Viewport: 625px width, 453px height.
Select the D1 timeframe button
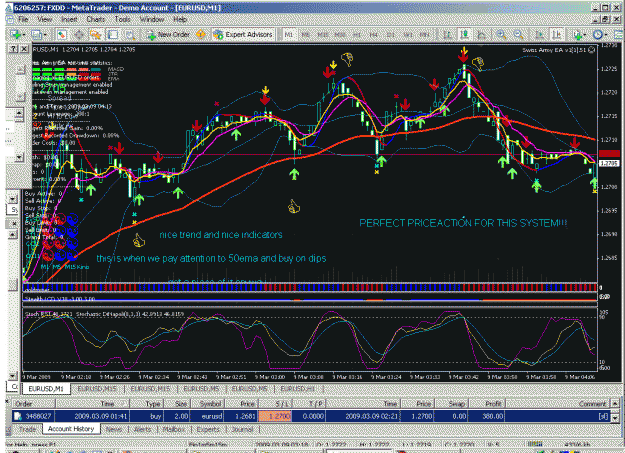coord(391,35)
